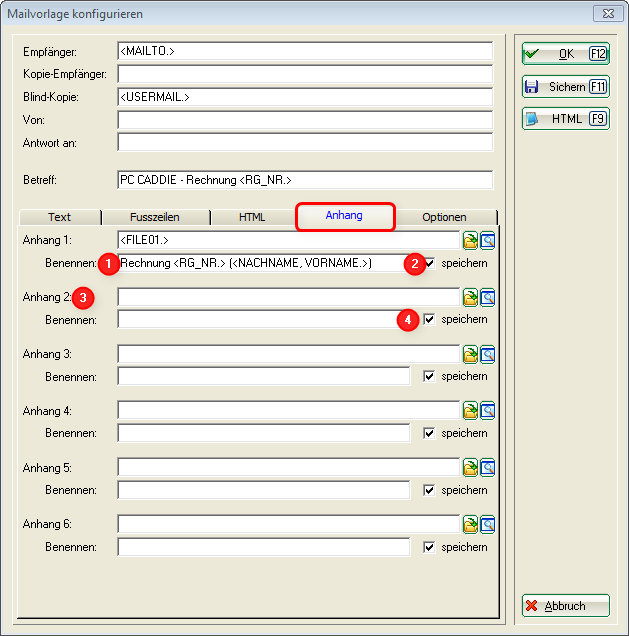Image resolution: width=629 pixels, height=636 pixels.
Task: Open the Optionen tab
Action: (x=444, y=217)
